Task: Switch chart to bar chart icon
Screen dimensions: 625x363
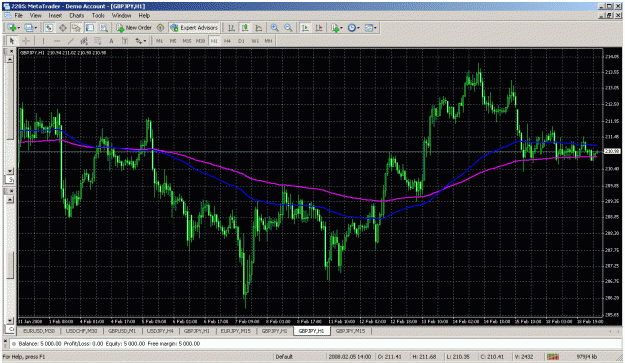Action: point(231,27)
